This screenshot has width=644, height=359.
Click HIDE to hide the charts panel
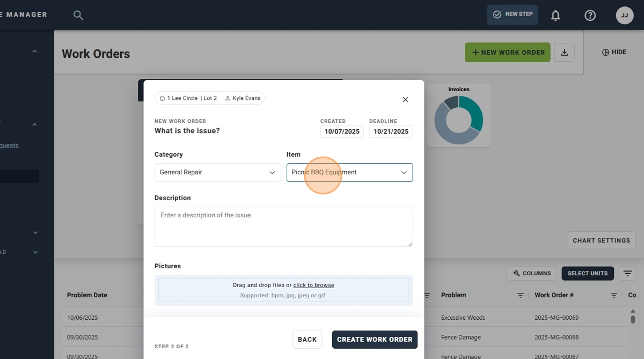click(614, 52)
